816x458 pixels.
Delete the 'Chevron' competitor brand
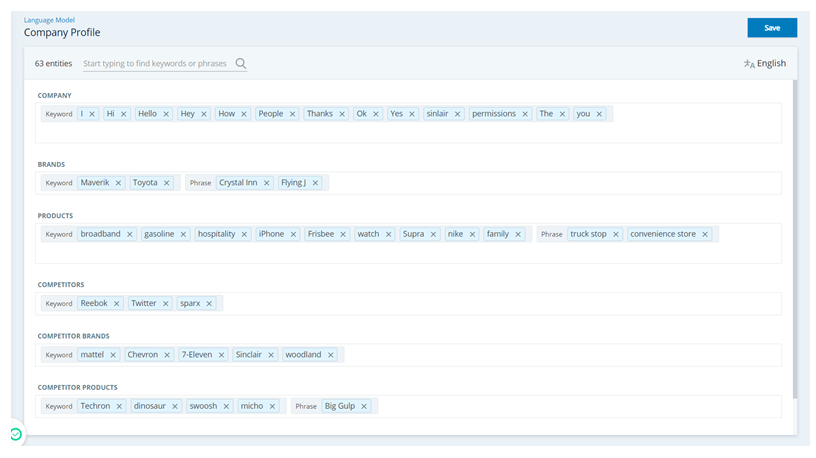tap(167, 355)
